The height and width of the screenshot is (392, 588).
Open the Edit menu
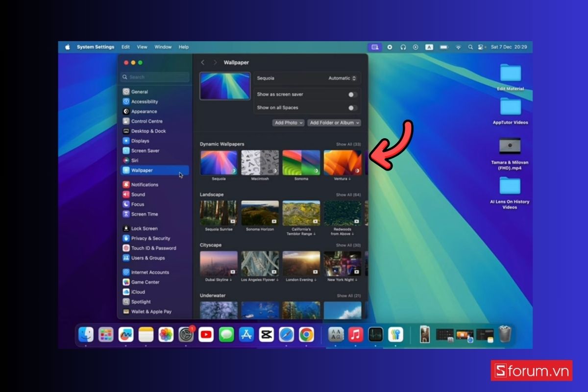[126, 47]
